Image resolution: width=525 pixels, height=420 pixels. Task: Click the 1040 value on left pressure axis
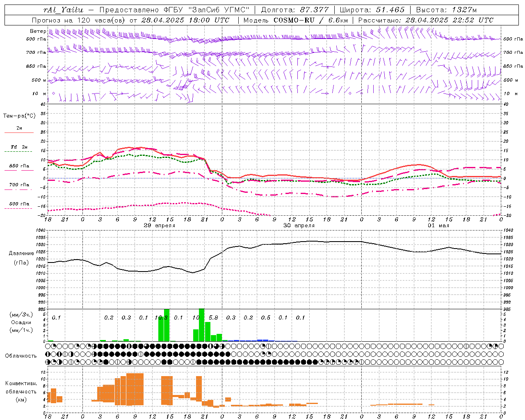41,231
